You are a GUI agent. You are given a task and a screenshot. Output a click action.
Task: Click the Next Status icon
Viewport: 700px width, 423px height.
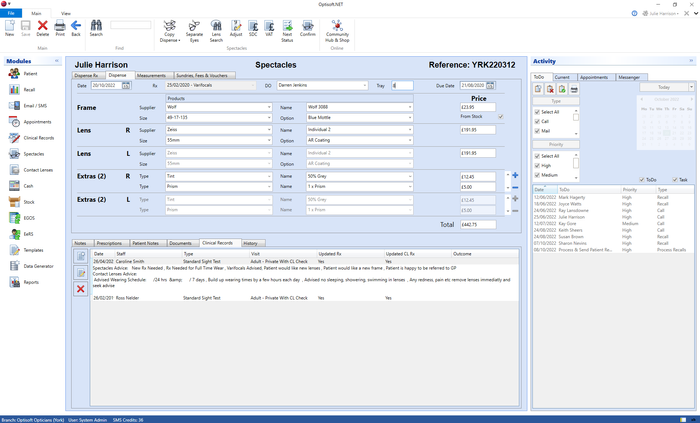coord(287,31)
